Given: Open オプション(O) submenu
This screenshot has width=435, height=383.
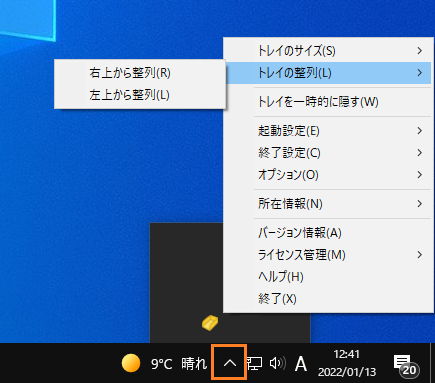Looking at the screenshot, I should click(328, 175).
